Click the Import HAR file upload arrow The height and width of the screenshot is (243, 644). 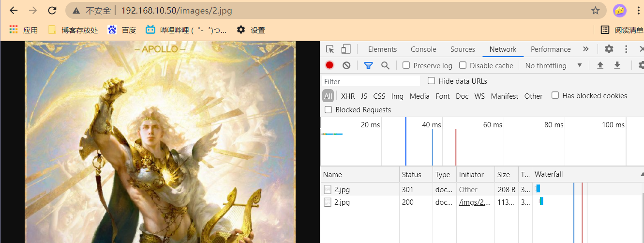(x=600, y=65)
